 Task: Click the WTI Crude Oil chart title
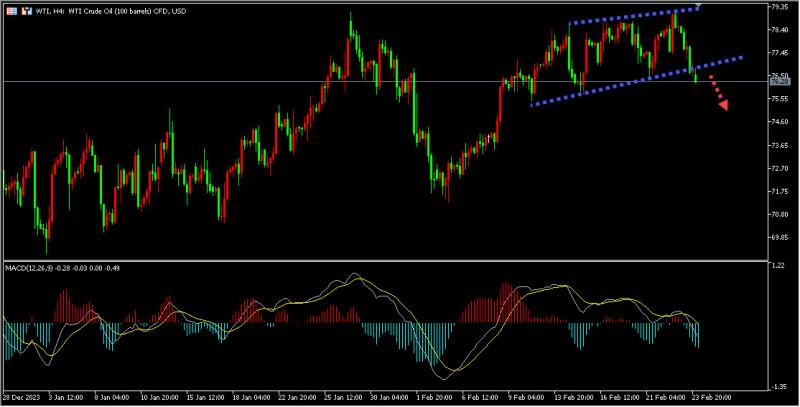(x=110, y=9)
